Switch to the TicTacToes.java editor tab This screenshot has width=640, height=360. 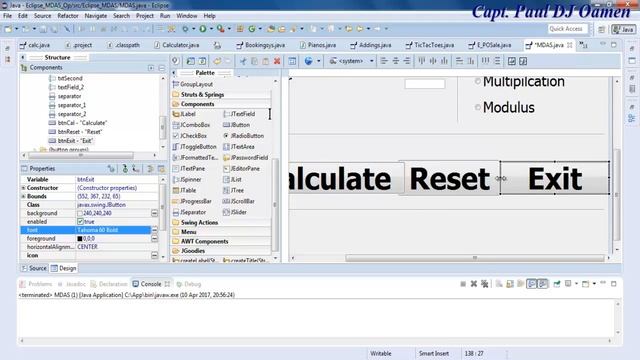pyautogui.click(x=430, y=45)
